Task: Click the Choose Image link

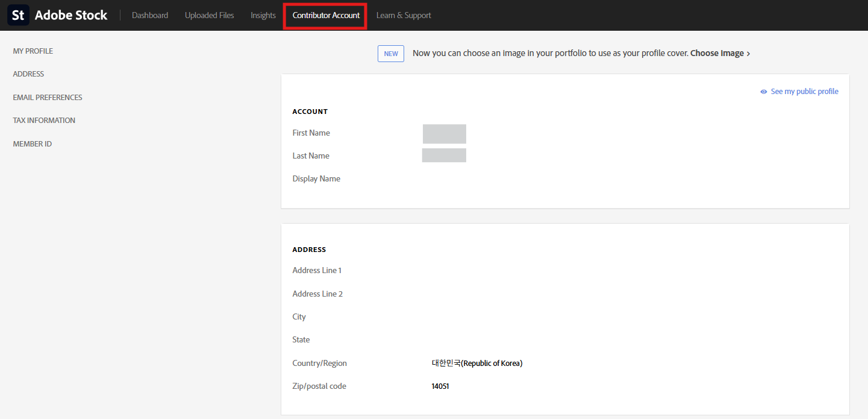Action: (x=717, y=53)
